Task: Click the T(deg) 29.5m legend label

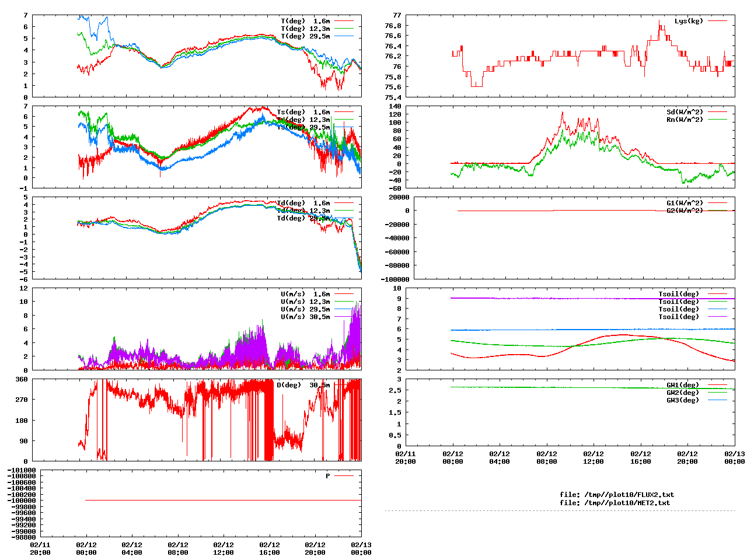Action: pos(305,36)
